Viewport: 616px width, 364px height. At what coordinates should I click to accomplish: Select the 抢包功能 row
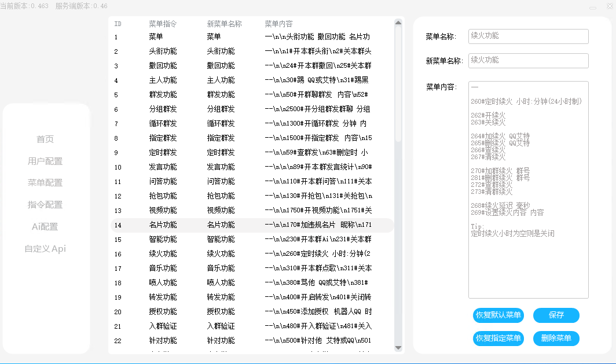(x=252, y=196)
